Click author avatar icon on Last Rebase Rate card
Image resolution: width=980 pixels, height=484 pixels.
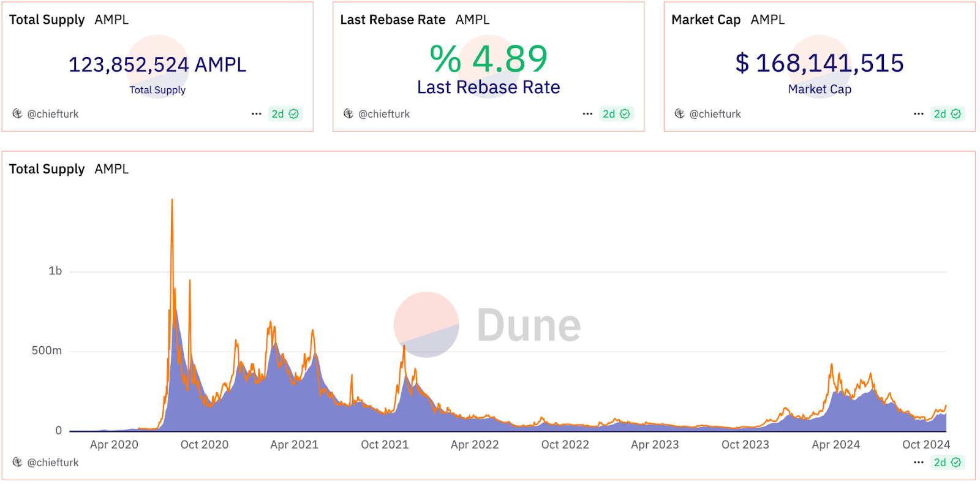click(349, 114)
